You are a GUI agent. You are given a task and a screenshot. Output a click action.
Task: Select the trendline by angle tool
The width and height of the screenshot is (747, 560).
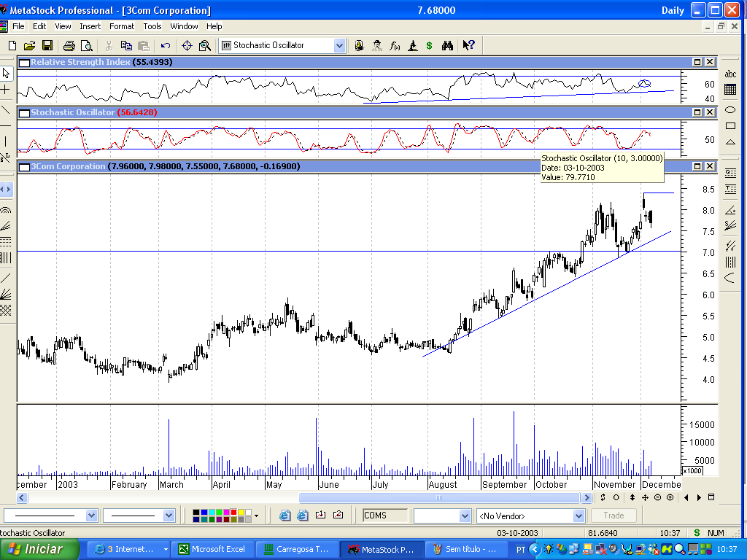coord(729,209)
